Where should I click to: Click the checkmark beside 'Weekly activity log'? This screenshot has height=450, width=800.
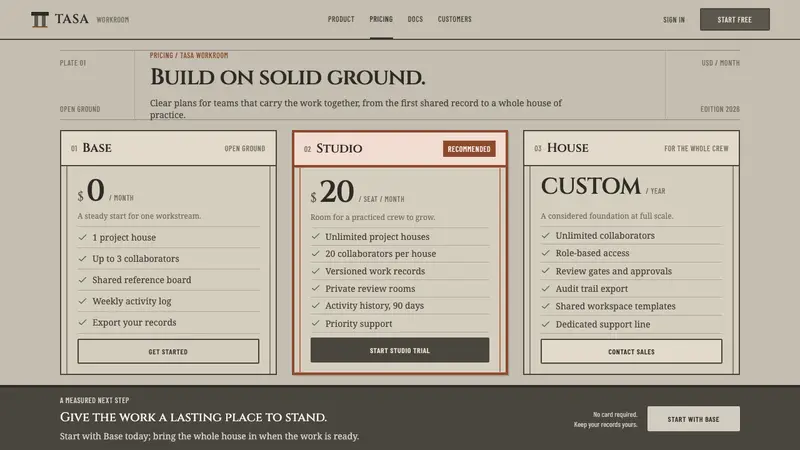(83, 301)
